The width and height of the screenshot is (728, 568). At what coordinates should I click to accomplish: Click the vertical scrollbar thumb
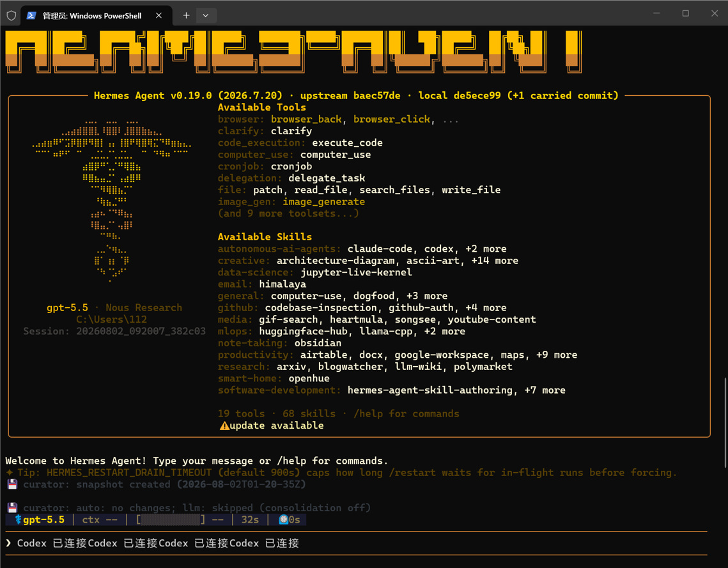coord(725,423)
